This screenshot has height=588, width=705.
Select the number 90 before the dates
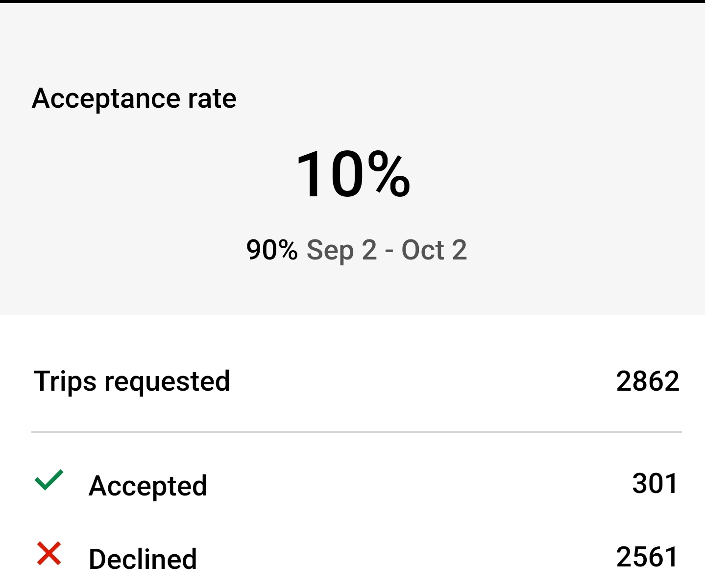262,250
